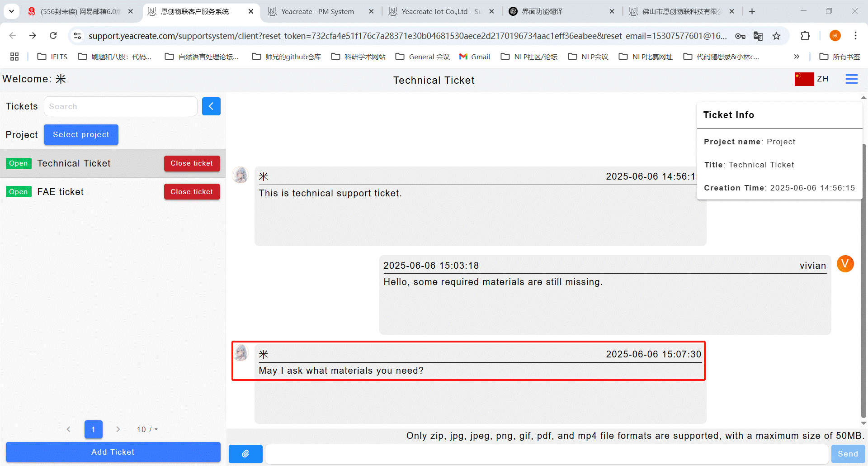Bookmark page with the star icon
This screenshot has height=466, width=868.
click(x=776, y=36)
